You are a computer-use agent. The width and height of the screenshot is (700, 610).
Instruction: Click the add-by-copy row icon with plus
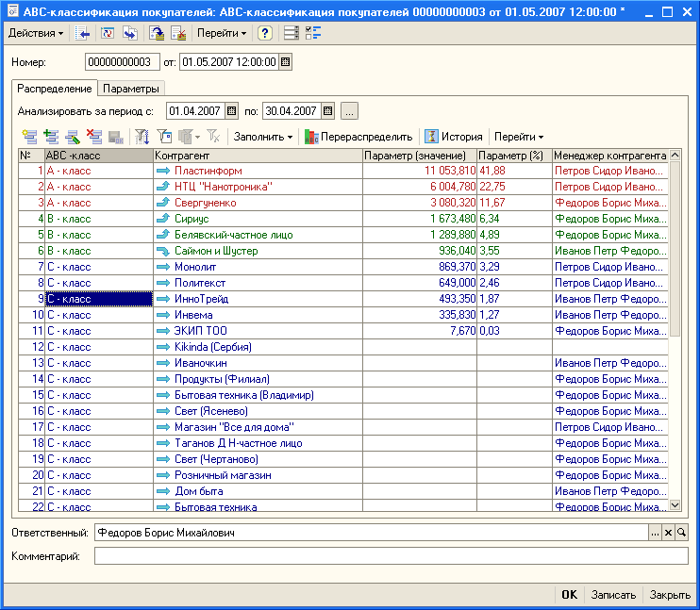51,137
